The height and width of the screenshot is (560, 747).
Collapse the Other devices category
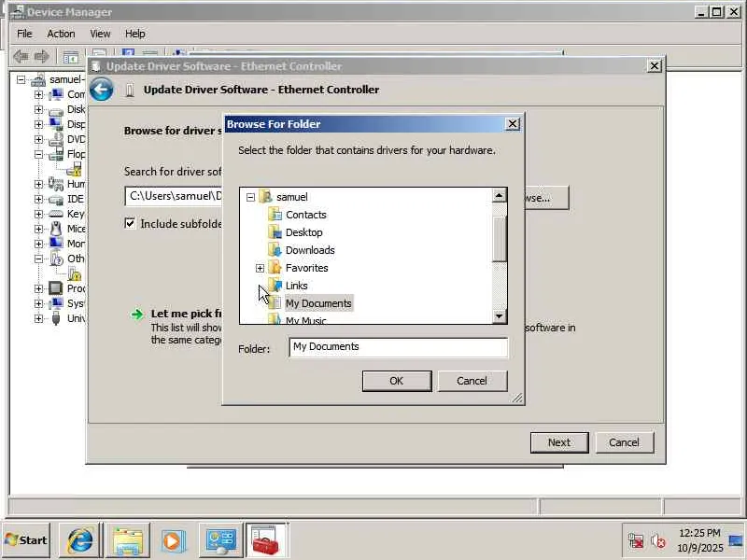[38, 259]
